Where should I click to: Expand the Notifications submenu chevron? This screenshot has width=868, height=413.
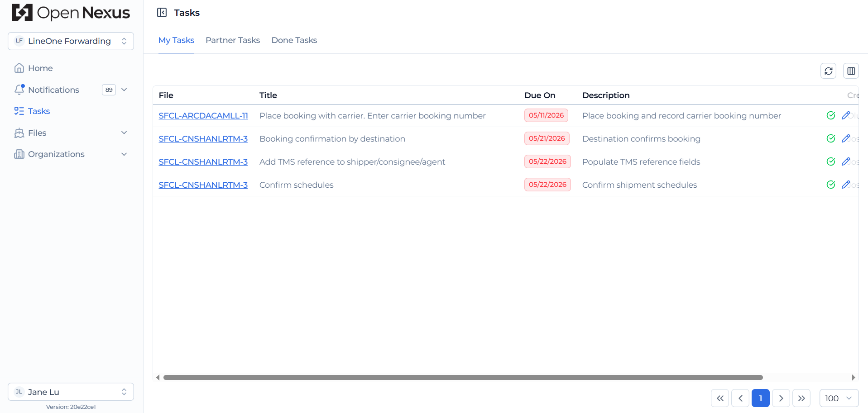coord(124,90)
